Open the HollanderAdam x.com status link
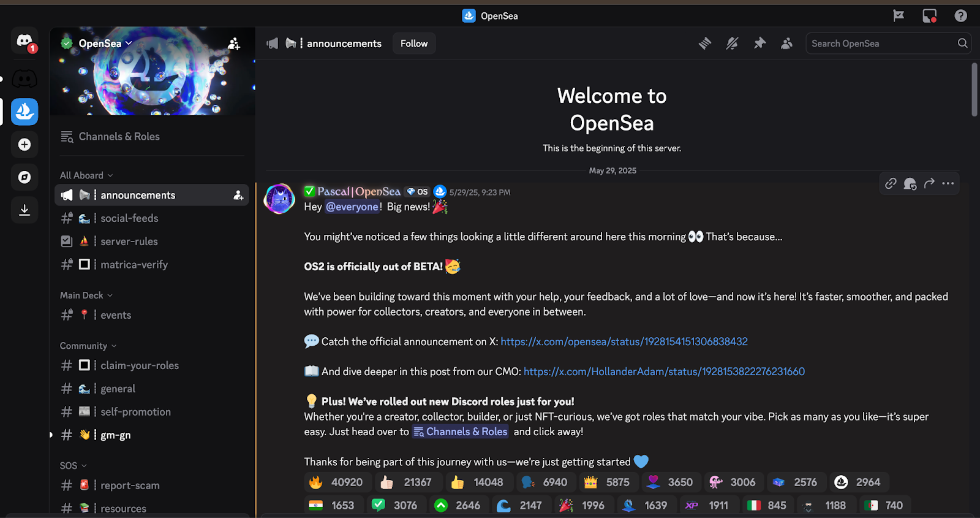Screen dimensions: 980x518 [x=664, y=371]
